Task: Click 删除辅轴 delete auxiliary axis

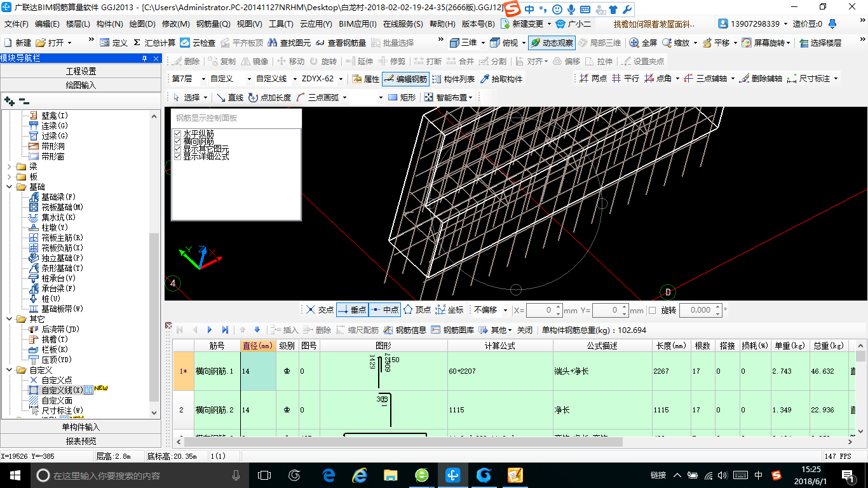Action: coord(761,79)
